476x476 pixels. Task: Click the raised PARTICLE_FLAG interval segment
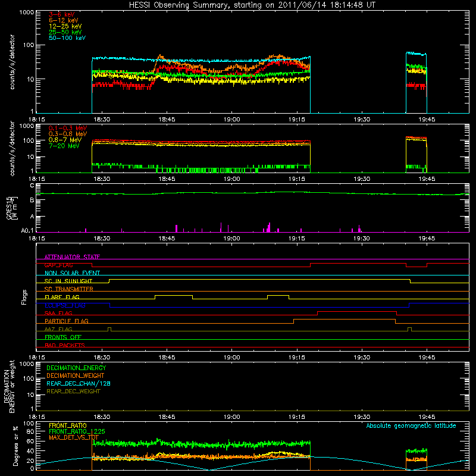[x=345, y=320]
